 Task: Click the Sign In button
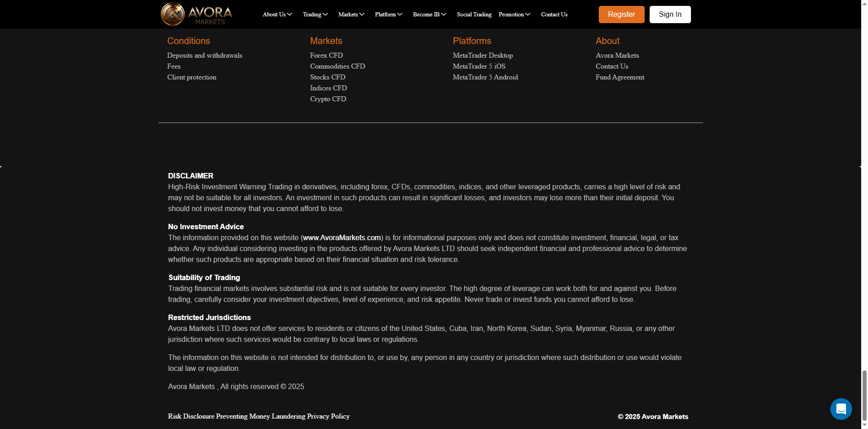670,15
